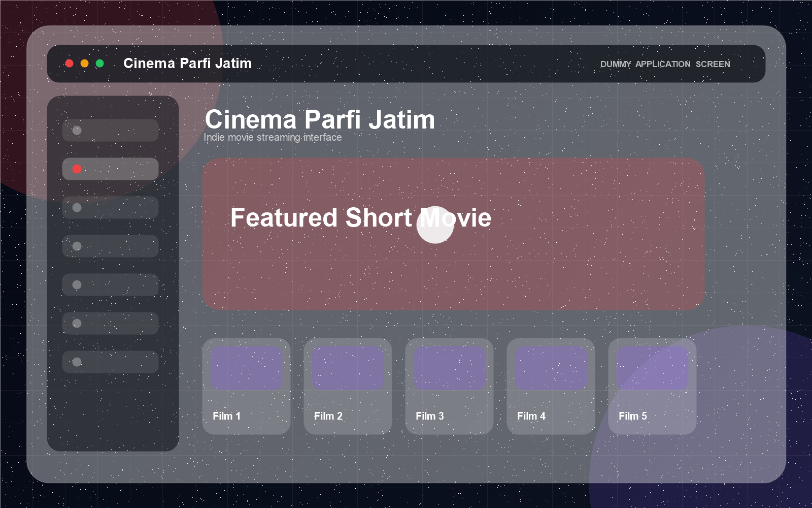Select the seventh, last sidebar menu item
Image resolution: width=812 pixels, height=508 pixels.
tap(110, 362)
